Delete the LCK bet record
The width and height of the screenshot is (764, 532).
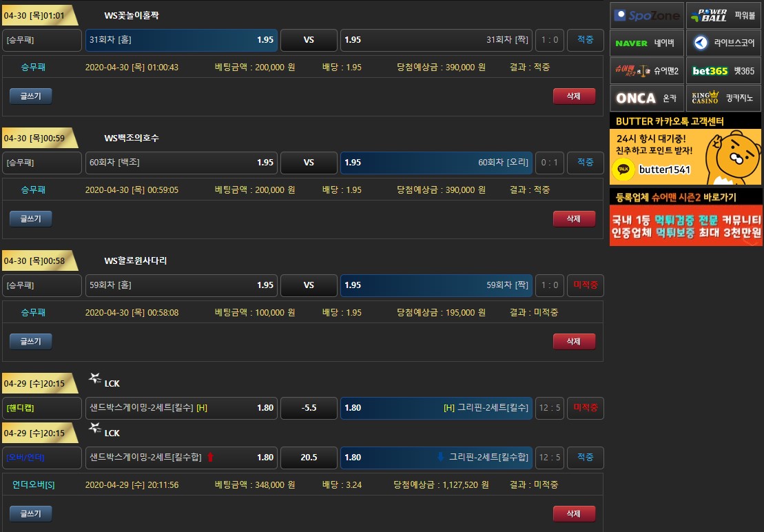coord(574,513)
